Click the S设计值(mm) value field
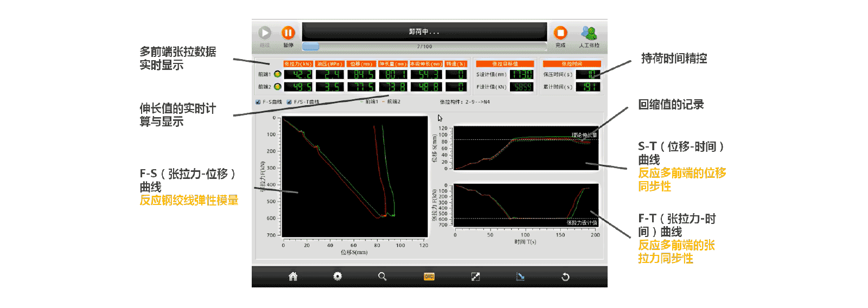868x308 pixels. click(x=522, y=74)
